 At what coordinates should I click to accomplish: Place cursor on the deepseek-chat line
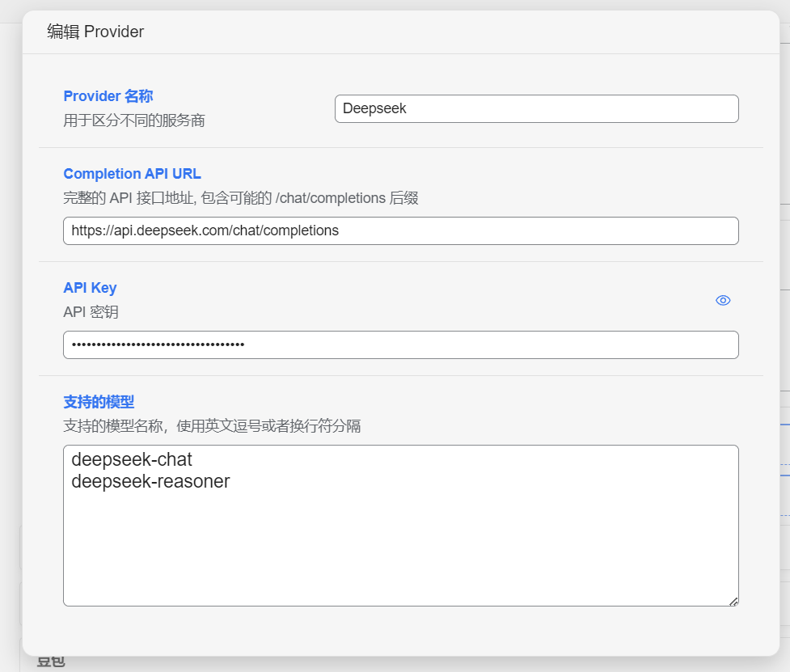pos(132,460)
